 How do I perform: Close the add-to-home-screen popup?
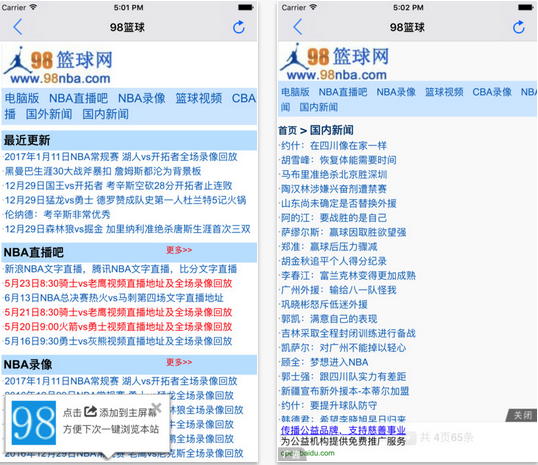point(156,408)
